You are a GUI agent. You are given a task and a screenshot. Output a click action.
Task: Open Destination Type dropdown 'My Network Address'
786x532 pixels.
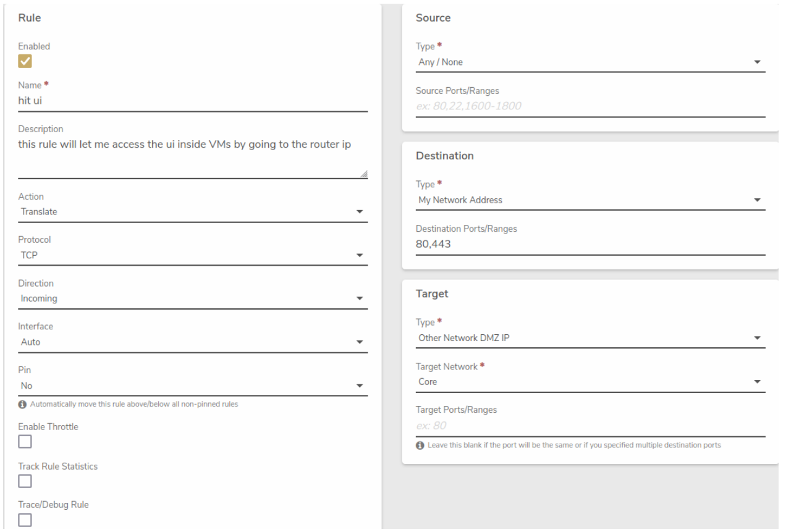coord(592,200)
